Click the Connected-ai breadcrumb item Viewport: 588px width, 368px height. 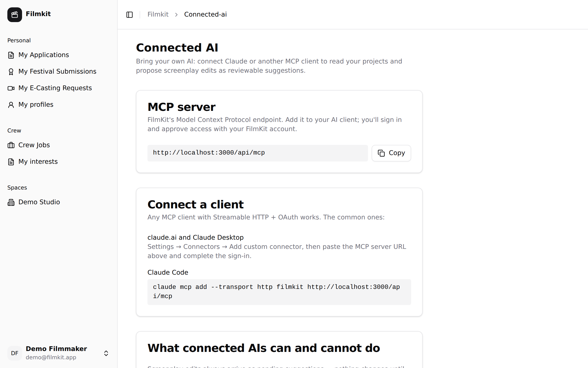coord(205,14)
